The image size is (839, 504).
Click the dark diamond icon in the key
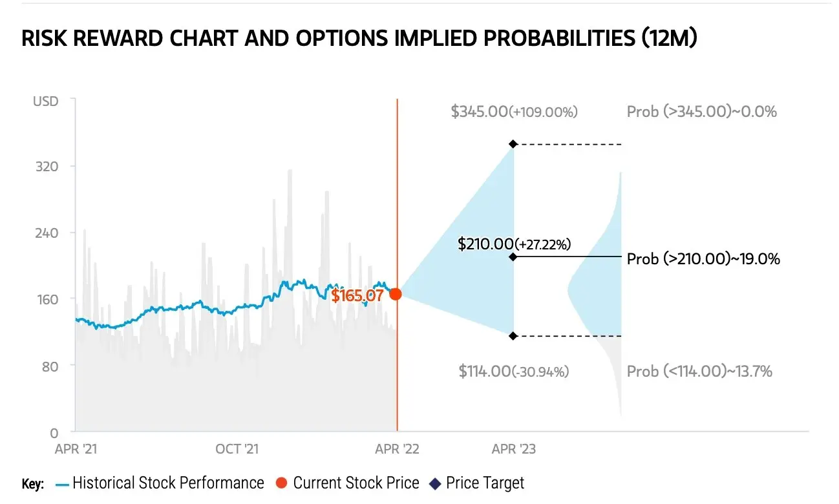click(x=434, y=483)
